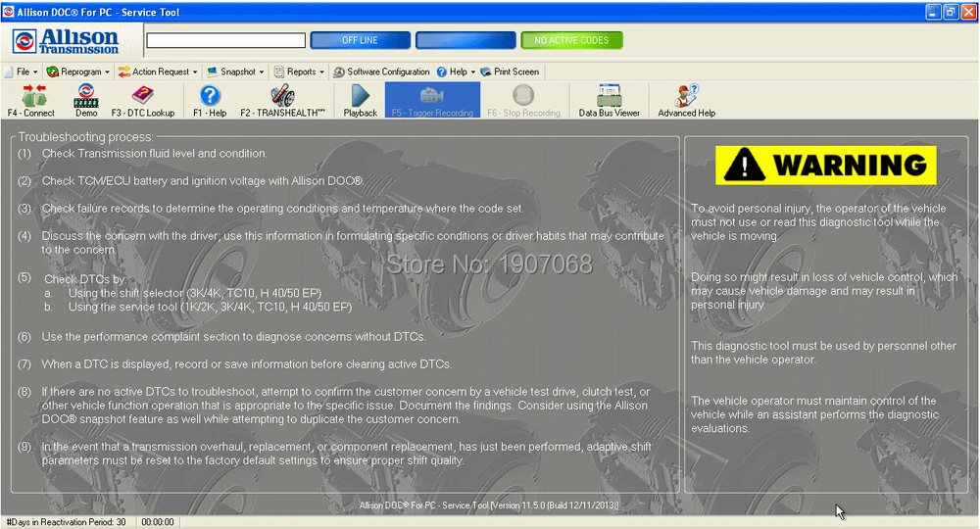
Task: Click step 7 'When a DTC is displayed' text
Action: (246, 364)
